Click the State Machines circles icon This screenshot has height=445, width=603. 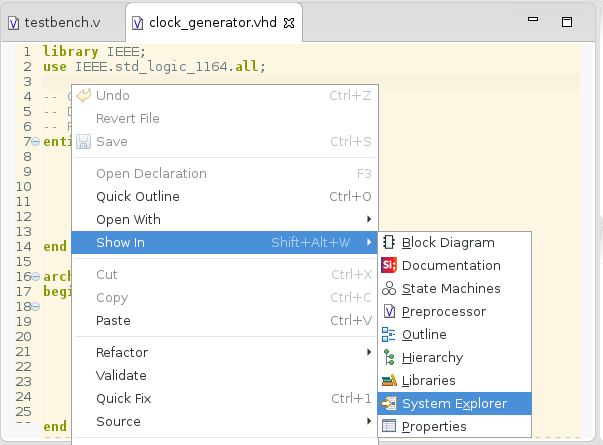pyautogui.click(x=389, y=288)
